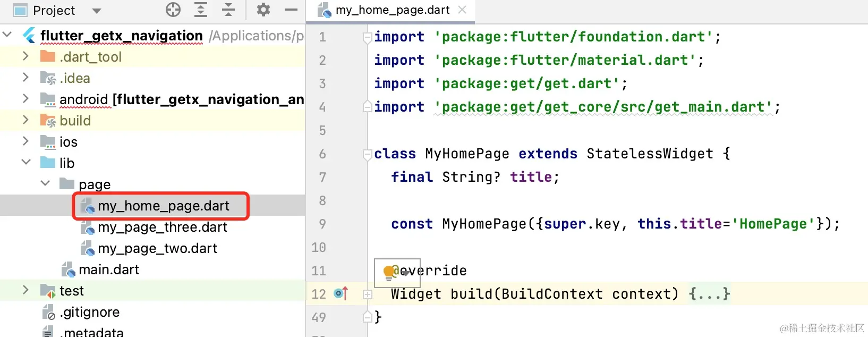The width and height of the screenshot is (868, 337).
Task: Select my_page_three.dart file
Action: click(163, 227)
